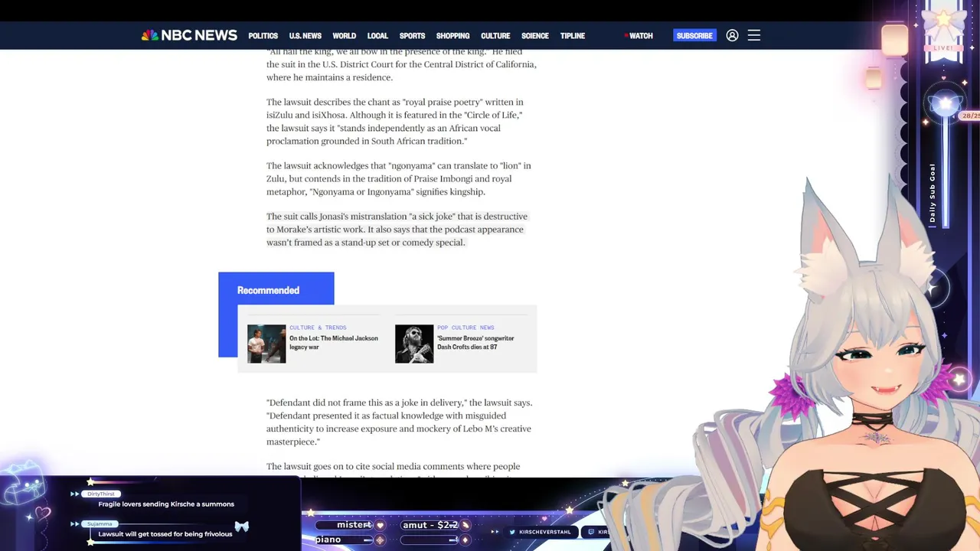Open the Tipline page
This screenshot has height=551, width=980.
coord(572,36)
